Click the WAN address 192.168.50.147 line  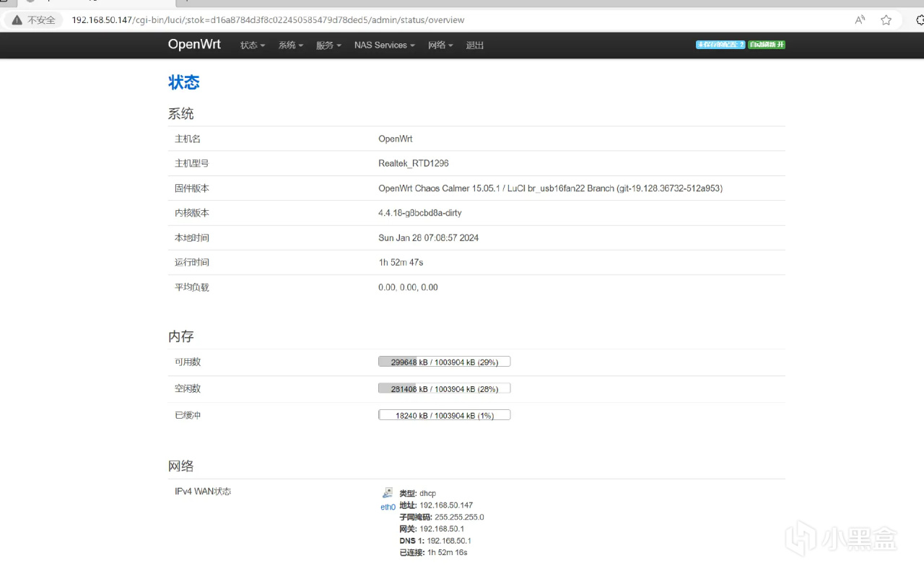(x=436, y=505)
